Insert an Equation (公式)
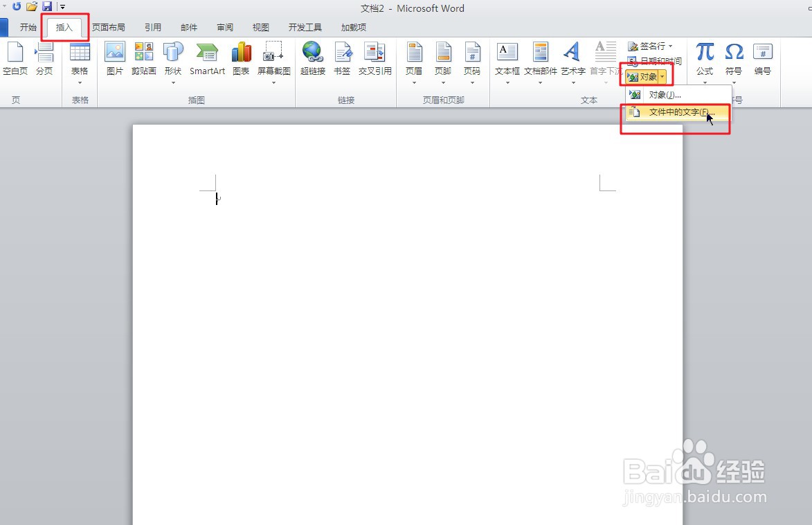Image resolution: width=812 pixels, height=525 pixels. click(x=705, y=63)
